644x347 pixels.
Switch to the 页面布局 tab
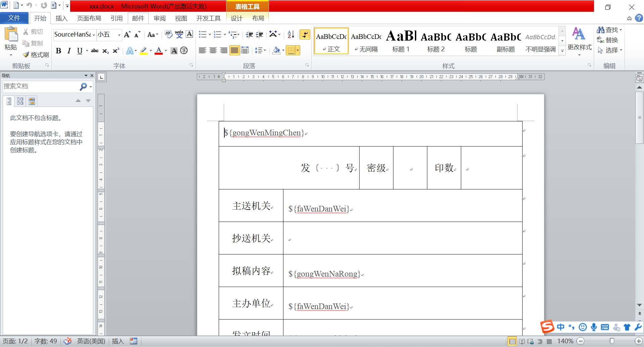[89, 18]
